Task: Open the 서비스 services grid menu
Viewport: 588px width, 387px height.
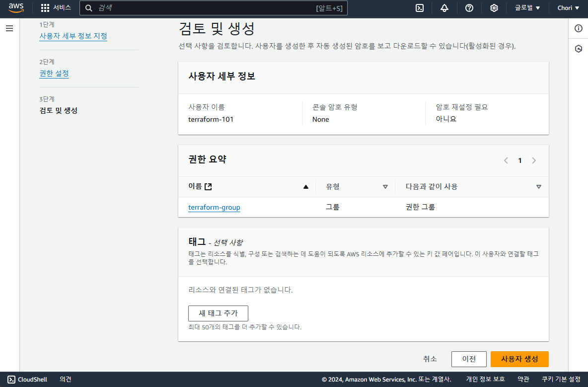Action: coord(56,8)
